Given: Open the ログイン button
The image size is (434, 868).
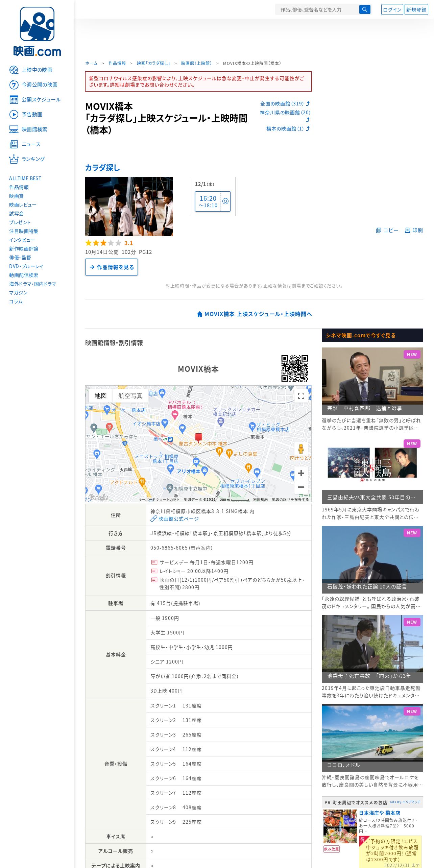Looking at the screenshot, I should pos(392,10).
